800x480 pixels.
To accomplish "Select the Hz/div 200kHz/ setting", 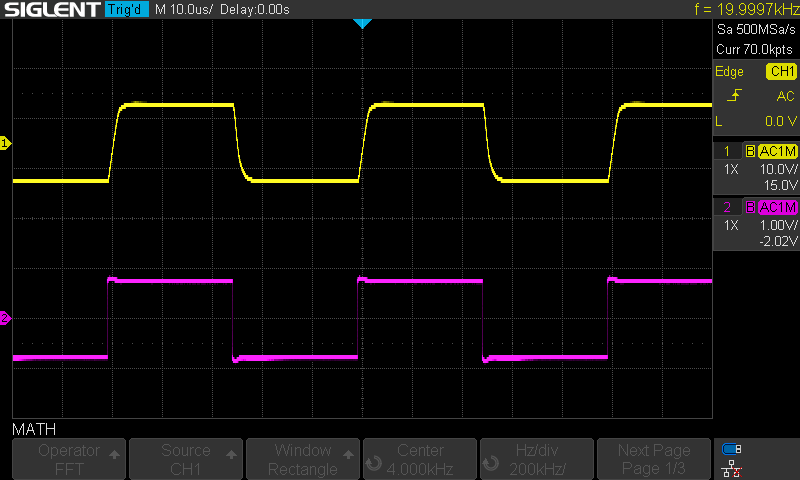I will [537, 459].
